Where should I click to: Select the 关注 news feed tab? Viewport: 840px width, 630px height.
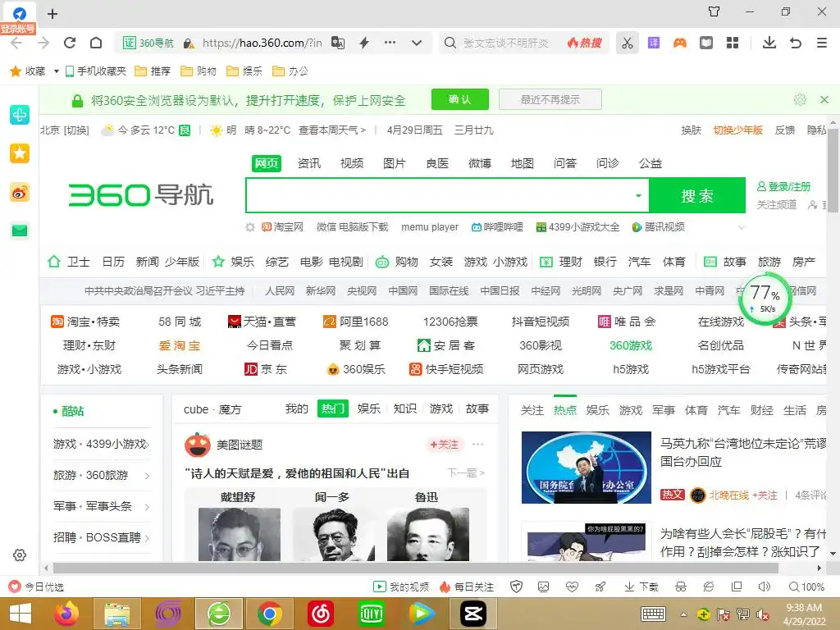(532, 410)
